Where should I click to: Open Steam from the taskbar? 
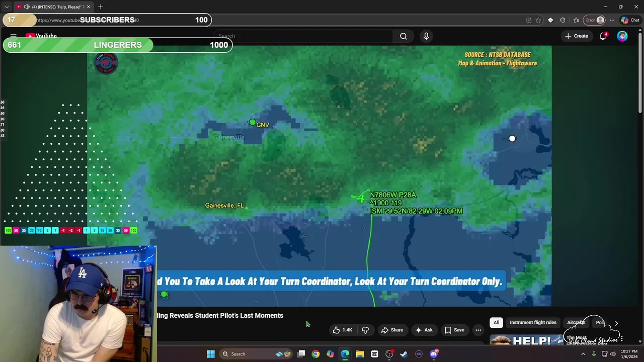(404, 354)
